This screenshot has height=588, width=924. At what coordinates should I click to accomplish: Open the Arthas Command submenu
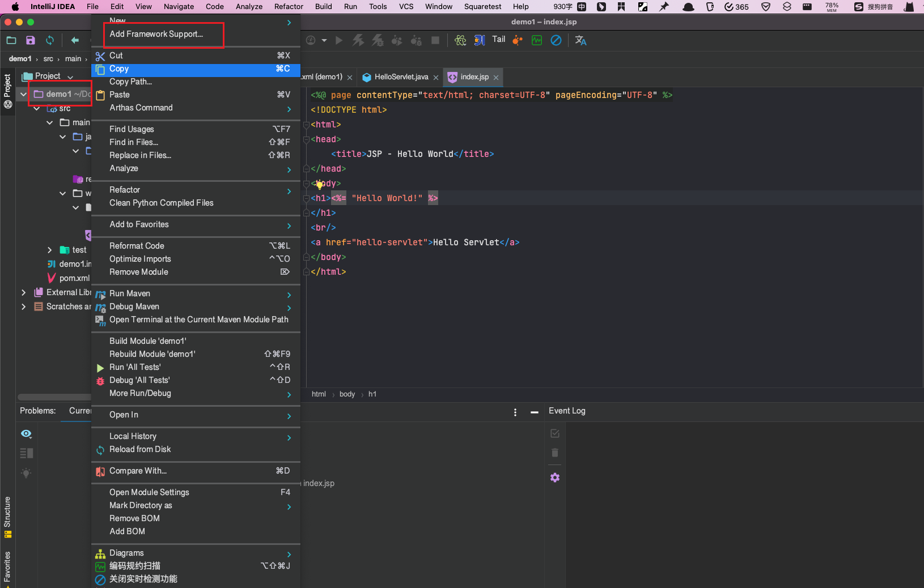(x=196, y=108)
